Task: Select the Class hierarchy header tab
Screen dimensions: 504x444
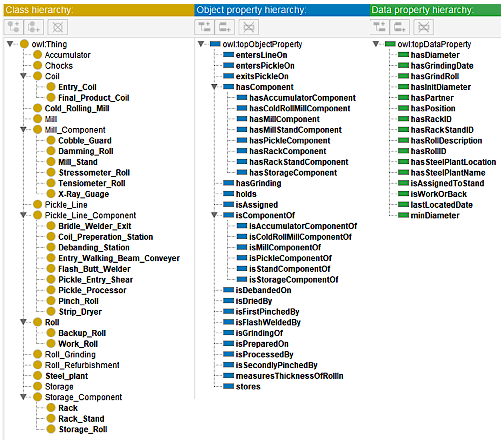Action: pyautogui.click(x=40, y=10)
